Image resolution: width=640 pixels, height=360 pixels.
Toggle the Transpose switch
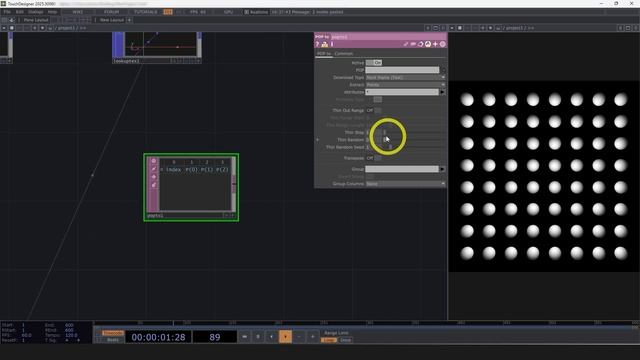(373, 158)
